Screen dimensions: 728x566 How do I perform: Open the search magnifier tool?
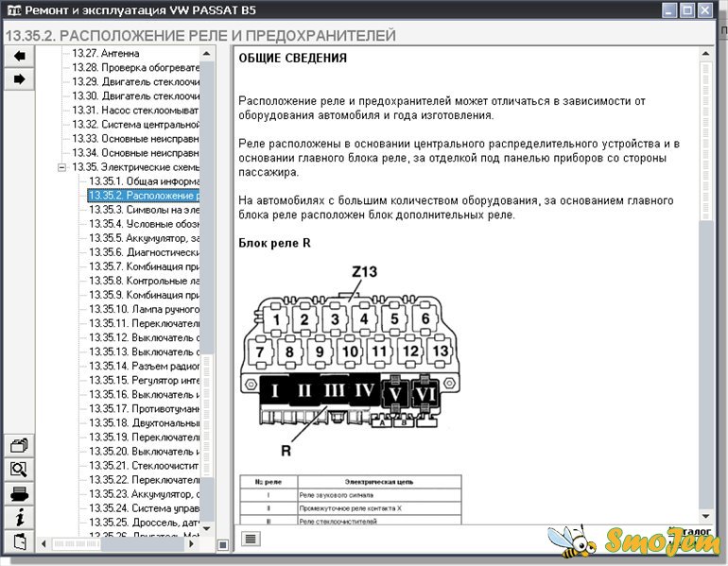19,470
